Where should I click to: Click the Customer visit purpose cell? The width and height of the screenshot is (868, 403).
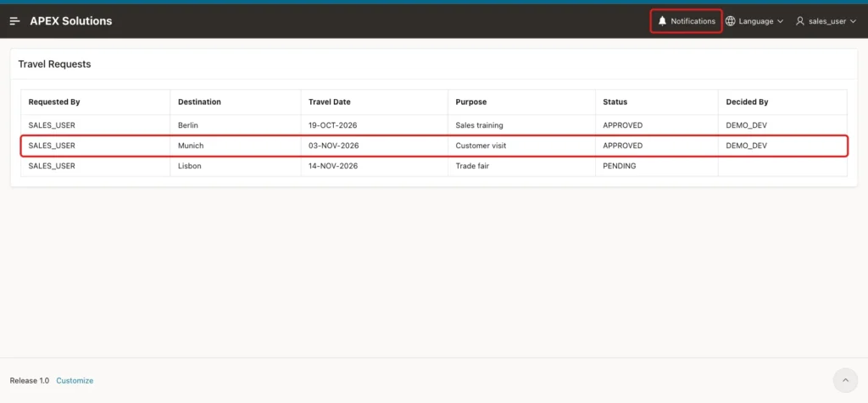pos(481,146)
